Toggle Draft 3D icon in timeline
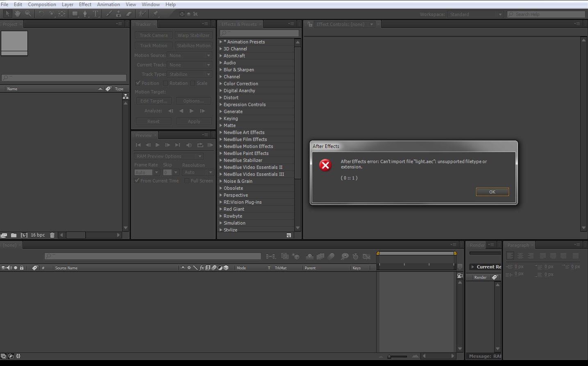 (296, 256)
